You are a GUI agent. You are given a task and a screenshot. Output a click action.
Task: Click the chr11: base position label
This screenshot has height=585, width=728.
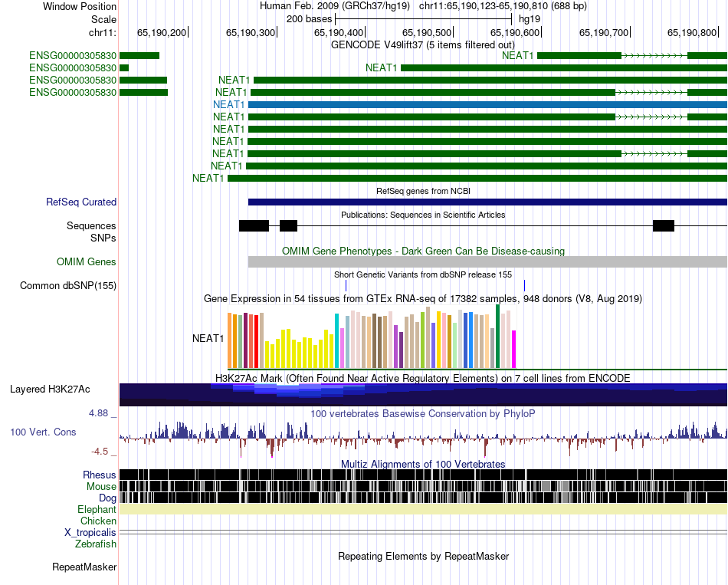tap(103, 32)
